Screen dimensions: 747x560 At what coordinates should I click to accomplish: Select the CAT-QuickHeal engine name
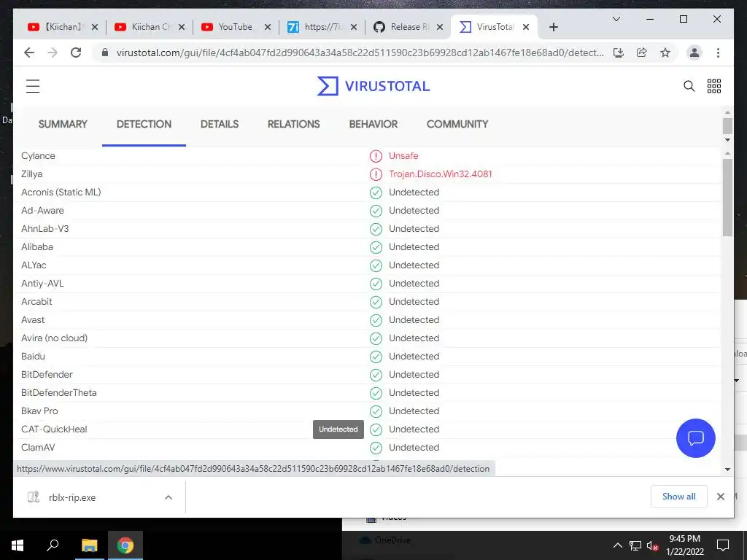[x=54, y=429]
